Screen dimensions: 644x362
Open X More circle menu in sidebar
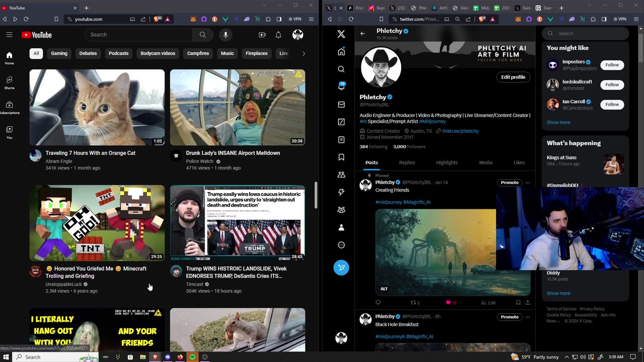click(x=341, y=245)
